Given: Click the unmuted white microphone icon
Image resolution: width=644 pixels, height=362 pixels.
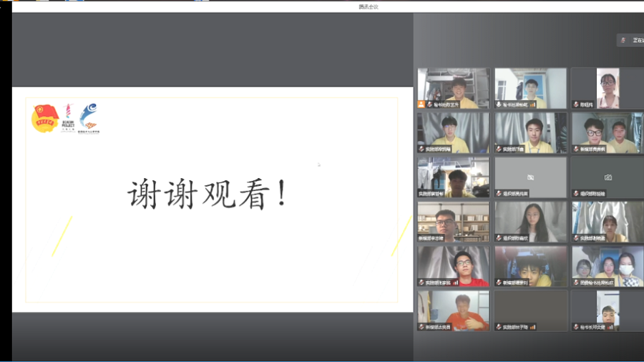Looking at the screenshot, I should tap(498, 104).
